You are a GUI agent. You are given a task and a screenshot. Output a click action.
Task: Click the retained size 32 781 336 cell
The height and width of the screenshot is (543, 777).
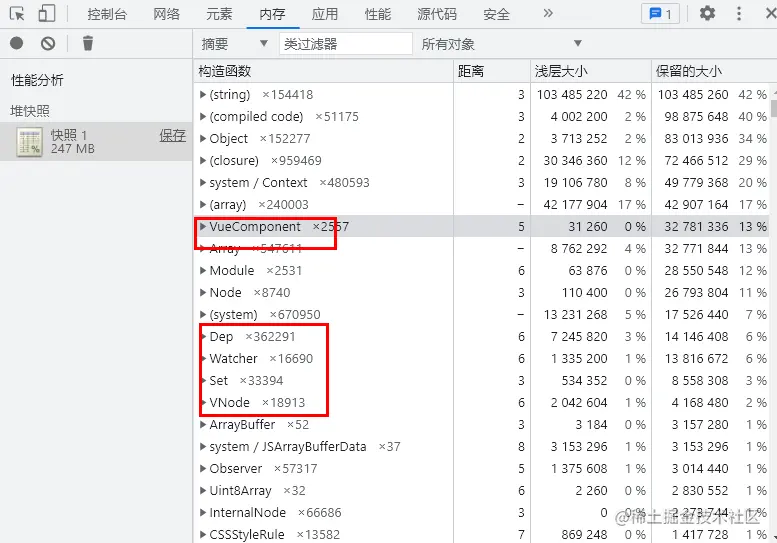click(x=696, y=226)
